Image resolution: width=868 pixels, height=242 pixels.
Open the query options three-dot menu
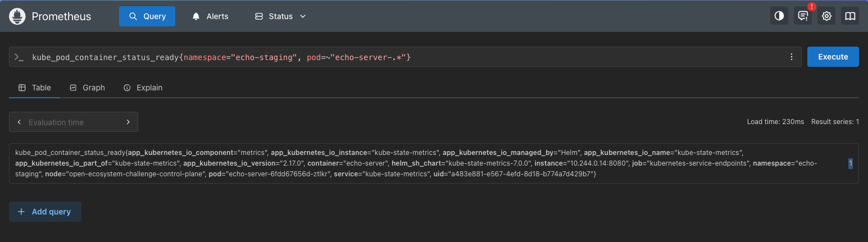pyautogui.click(x=791, y=57)
